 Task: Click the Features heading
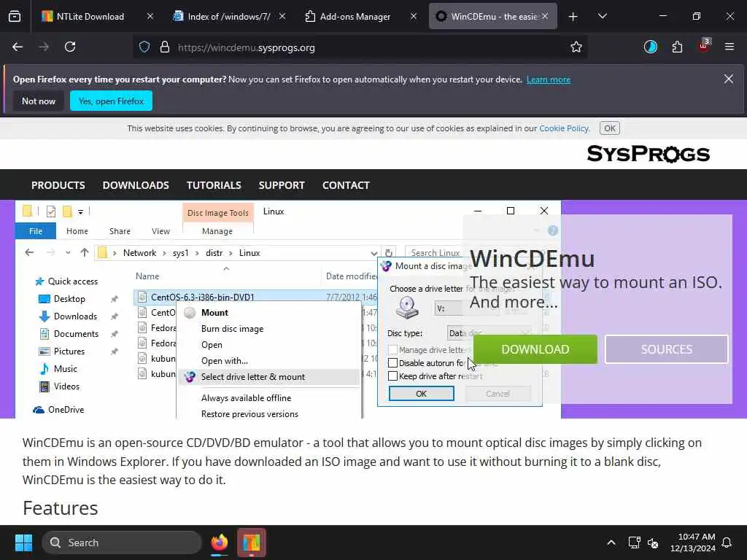coord(61,508)
